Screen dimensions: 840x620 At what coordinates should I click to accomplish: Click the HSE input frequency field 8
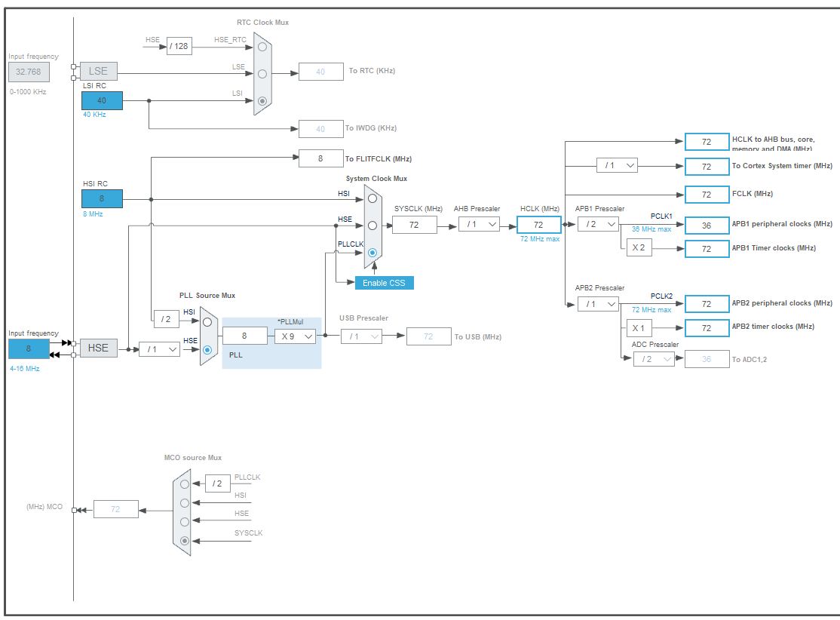click(29, 349)
